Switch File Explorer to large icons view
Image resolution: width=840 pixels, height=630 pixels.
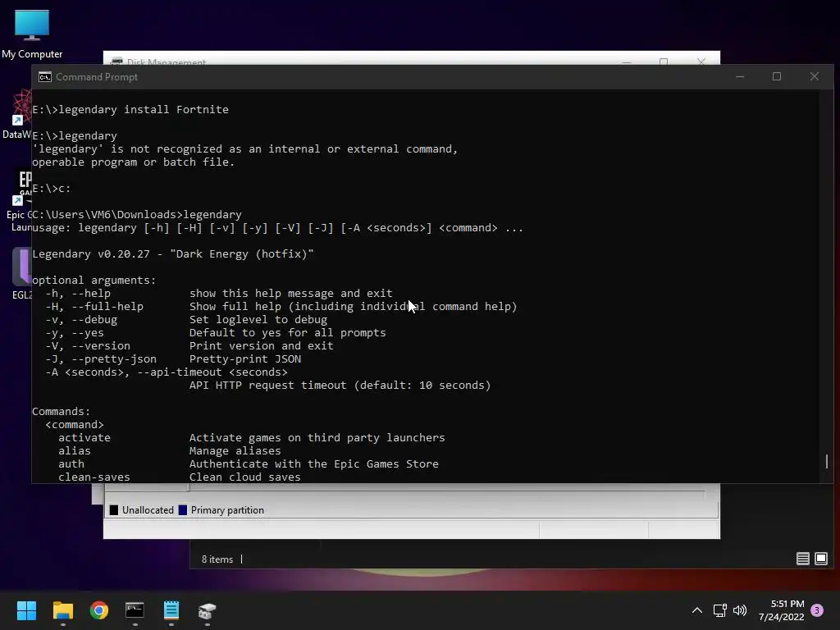pos(820,559)
